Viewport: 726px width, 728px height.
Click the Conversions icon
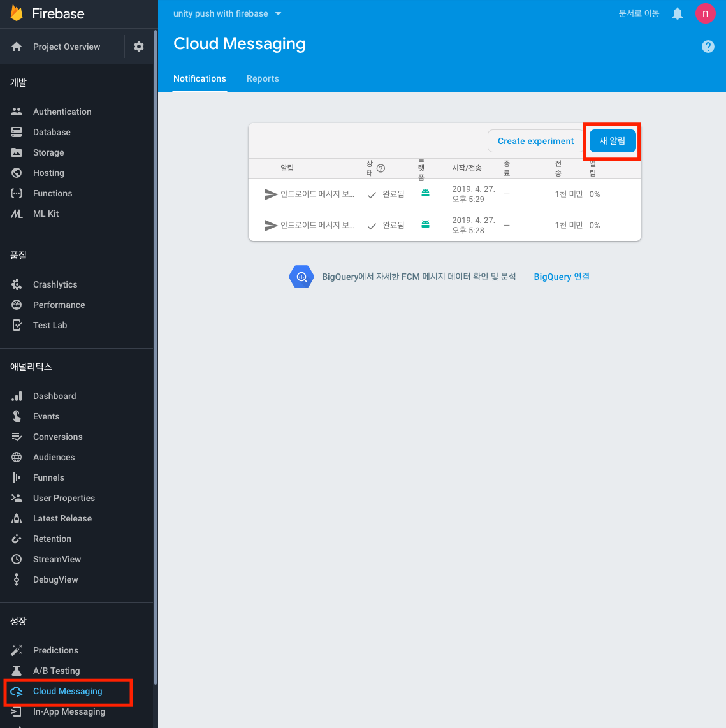[x=17, y=437]
